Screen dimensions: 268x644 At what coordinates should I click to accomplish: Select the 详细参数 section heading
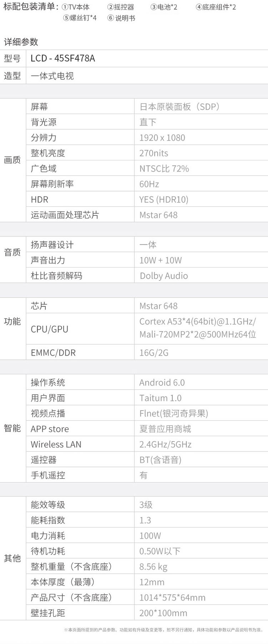(21, 42)
